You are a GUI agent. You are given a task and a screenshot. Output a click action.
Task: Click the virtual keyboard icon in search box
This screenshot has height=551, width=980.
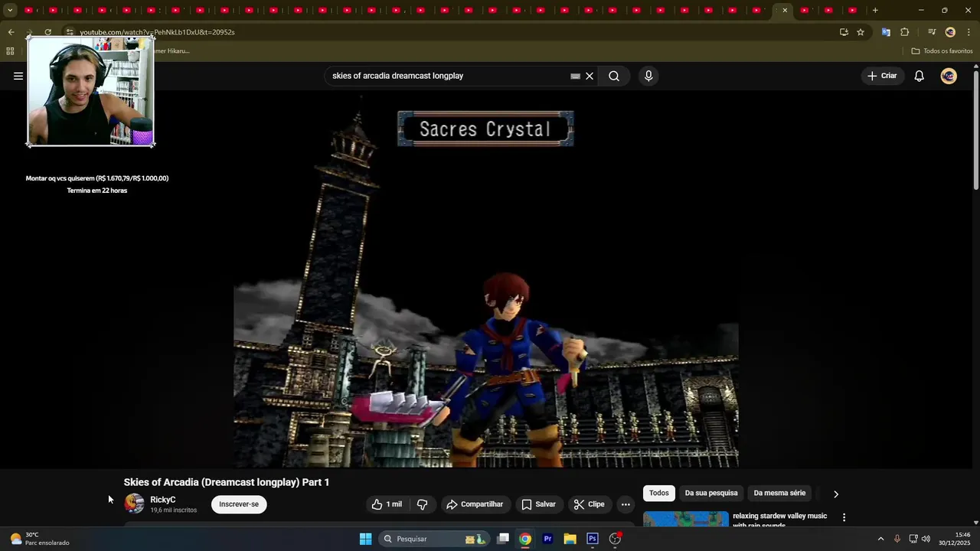click(575, 76)
